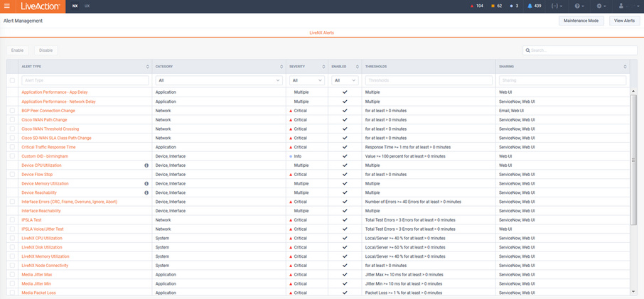View the 62 warning alerts indicator
The width and height of the screenshot is (644, 299).
497,6
